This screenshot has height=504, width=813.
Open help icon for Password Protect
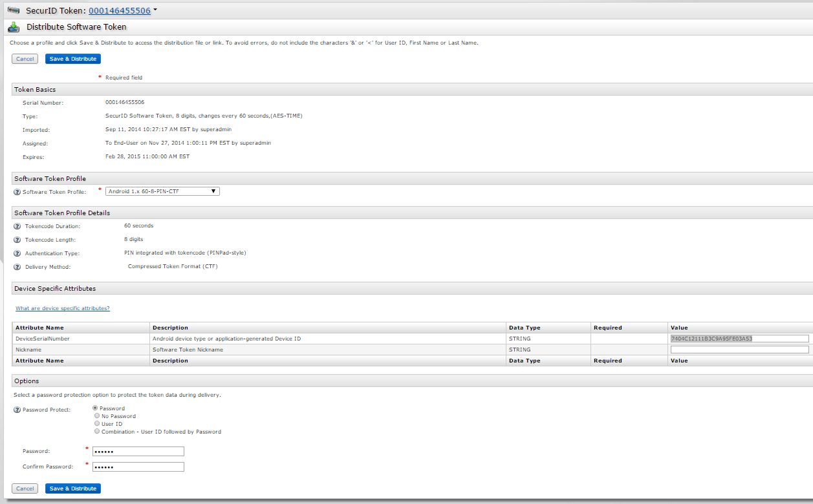[17, 410]
